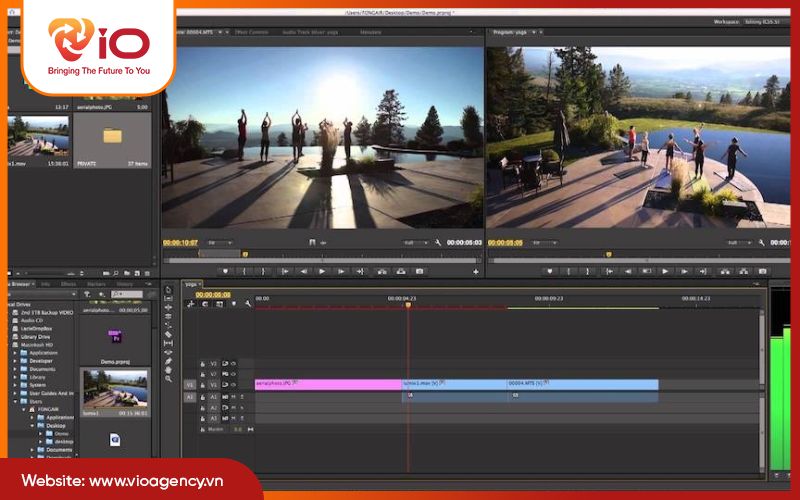Select the Pen tool
This screenshot has height=500, width=800.
click(168, 361)
